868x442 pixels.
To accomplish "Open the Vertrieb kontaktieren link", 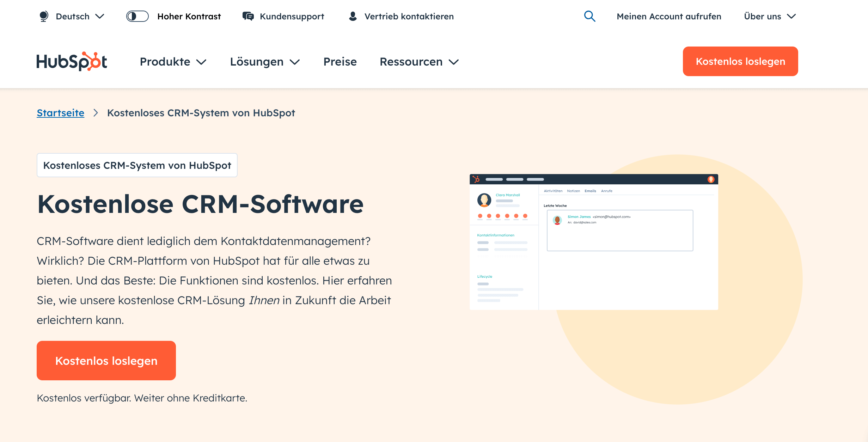I will (409, 16).
